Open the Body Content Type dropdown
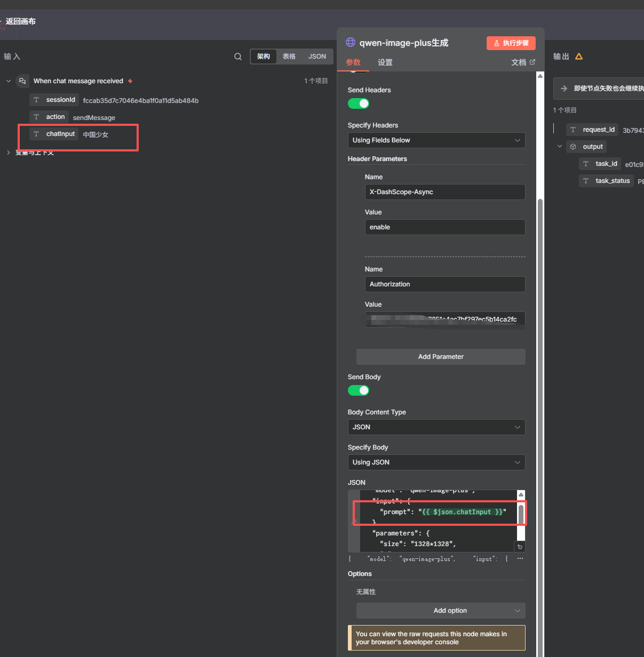The image size is (644, 657). (x=436, y=427)
